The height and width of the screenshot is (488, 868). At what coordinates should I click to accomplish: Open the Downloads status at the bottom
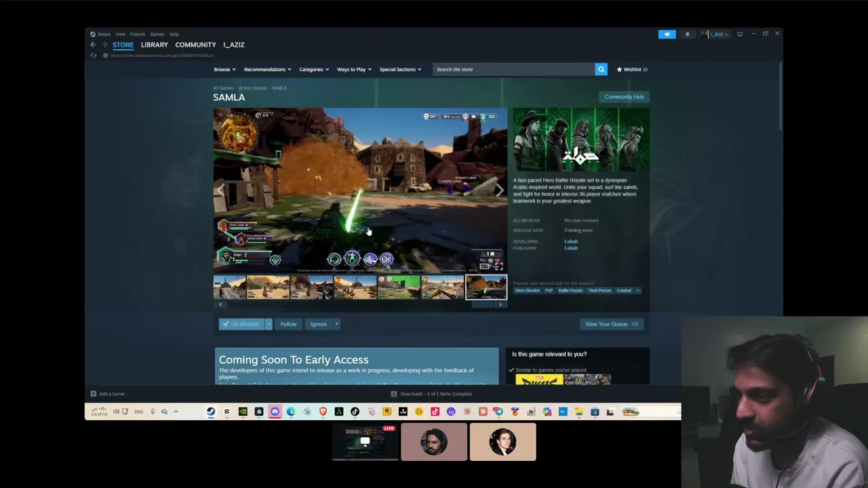(431, 394)
